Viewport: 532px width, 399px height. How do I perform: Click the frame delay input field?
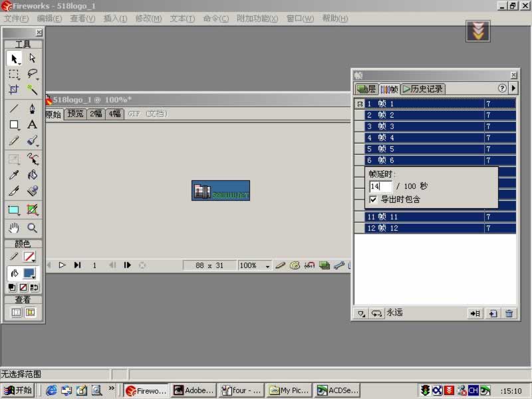coord(380,187)
